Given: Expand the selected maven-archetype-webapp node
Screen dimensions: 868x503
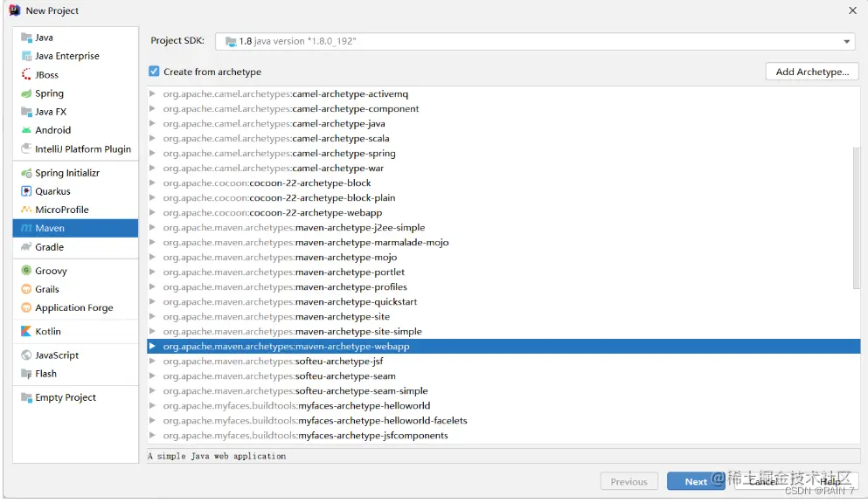Looking at the screenshot, I should pos(152,346).
